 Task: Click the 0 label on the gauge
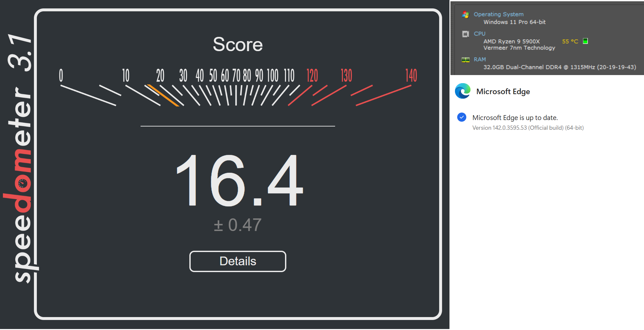point(61,75)
